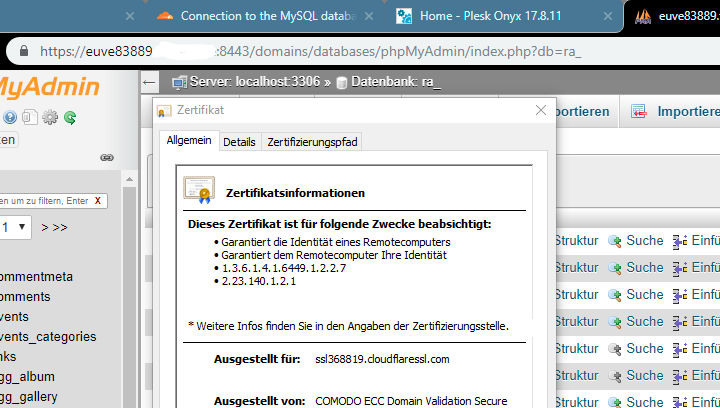Click ssl368819.cloudflaressl.com issued-to value

(x=382, y=359)
